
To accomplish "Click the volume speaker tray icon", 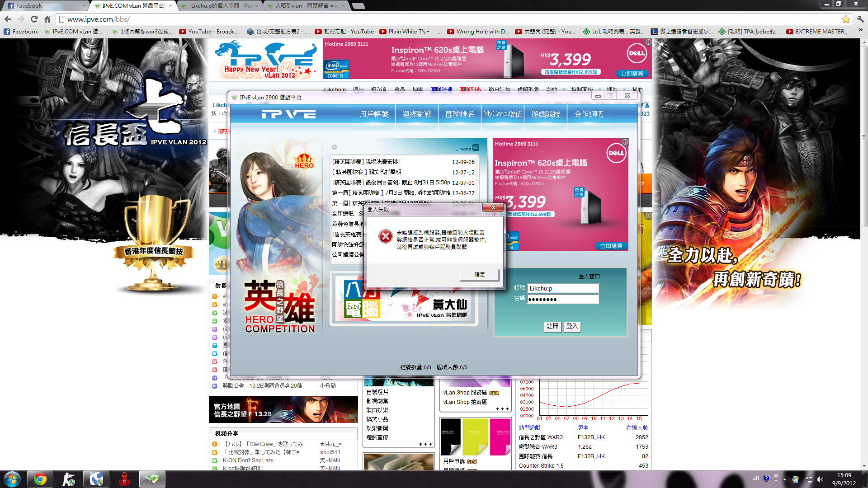I will click(820, 479).
